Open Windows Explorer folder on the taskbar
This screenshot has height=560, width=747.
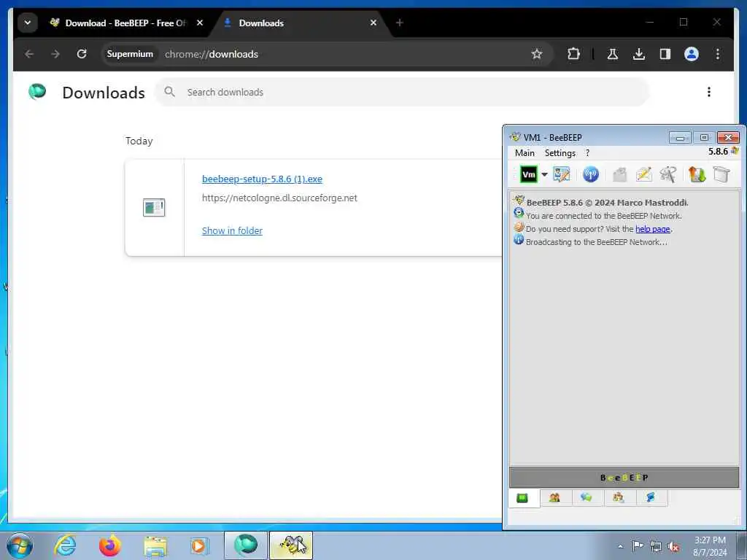tap(155, 545)
